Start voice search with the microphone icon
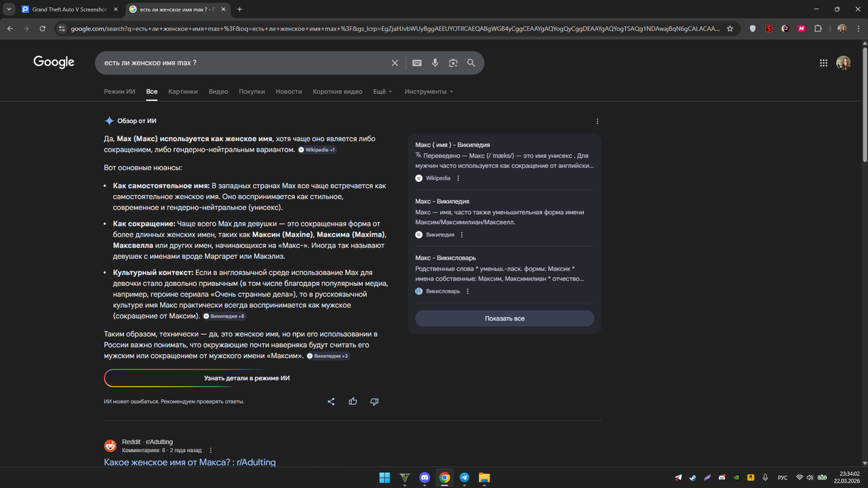Image resolution: width=868 pixels, height=488 pixels. click(435, 63)
